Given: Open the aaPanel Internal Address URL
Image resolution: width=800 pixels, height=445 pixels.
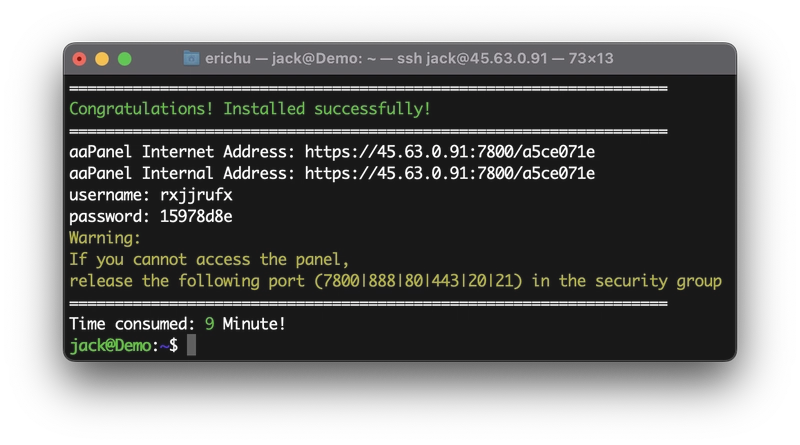Looking at the screenshot, I should pyautogui.click(x=449, y=173).
